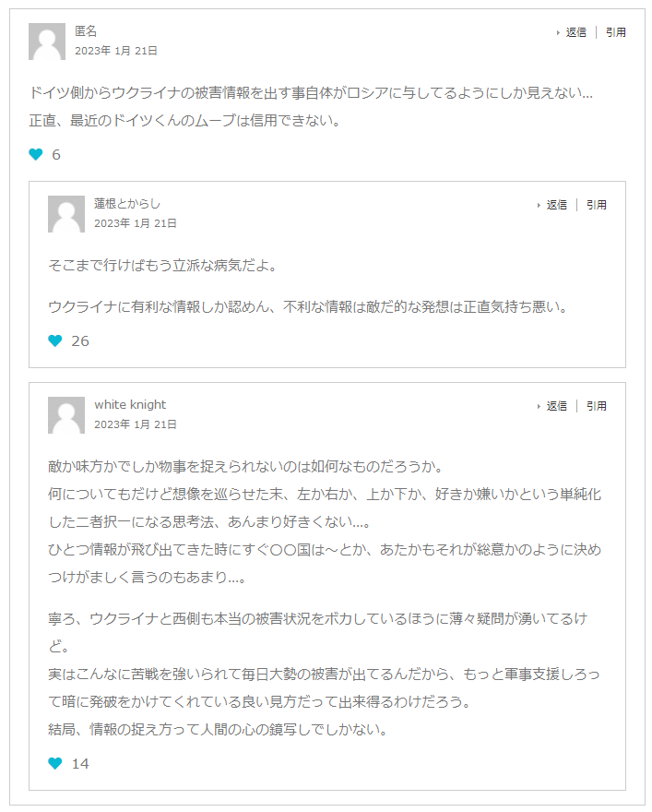Click 引用 on 蓮根とからし's comment
The height and width of the screenshot is (812, 652).
coord(597,205)
